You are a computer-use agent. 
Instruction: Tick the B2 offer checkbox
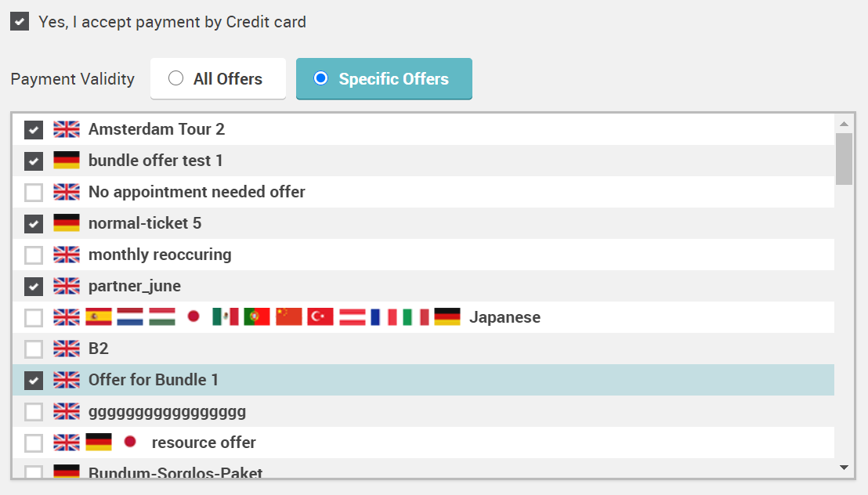pyautogui.click(x=34, y=349)
